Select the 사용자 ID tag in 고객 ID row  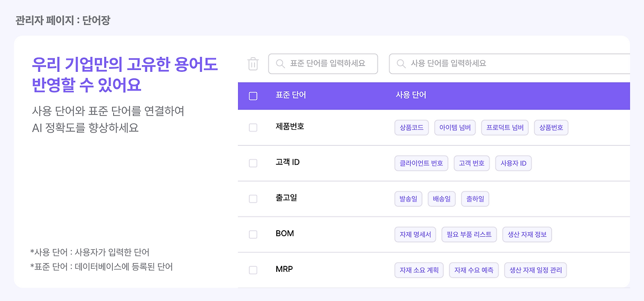[x=513, y=163]
